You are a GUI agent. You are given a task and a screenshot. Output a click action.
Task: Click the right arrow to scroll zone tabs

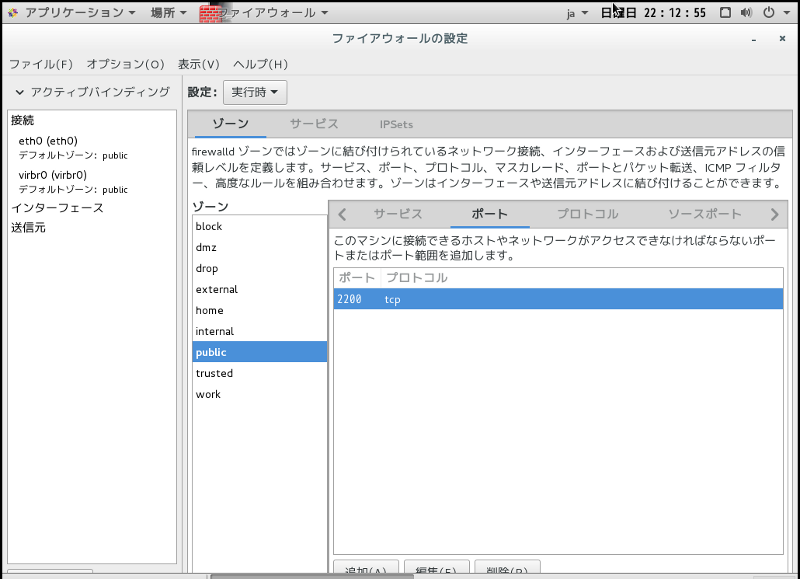774,214
